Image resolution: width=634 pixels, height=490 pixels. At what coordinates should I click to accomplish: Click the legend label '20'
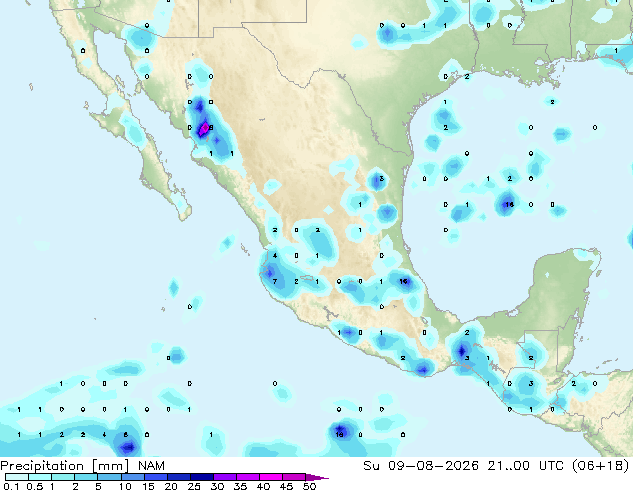(171, 486)
